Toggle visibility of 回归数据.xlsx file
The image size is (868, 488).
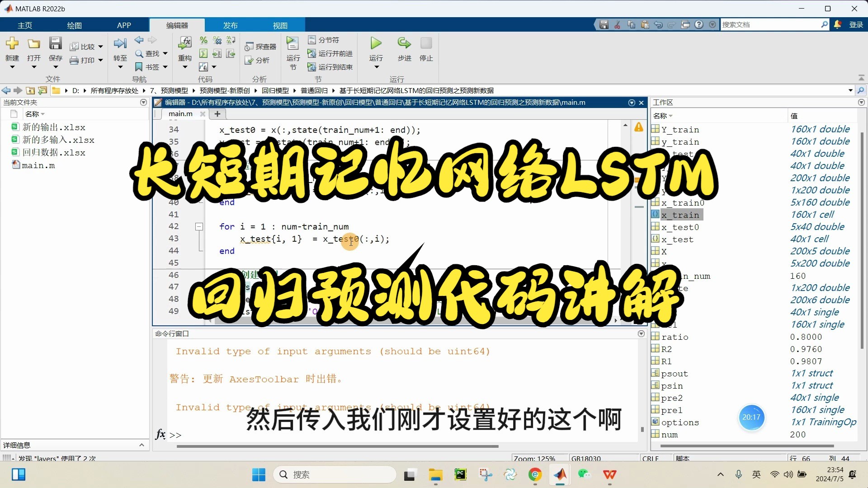tap(52, 152)
